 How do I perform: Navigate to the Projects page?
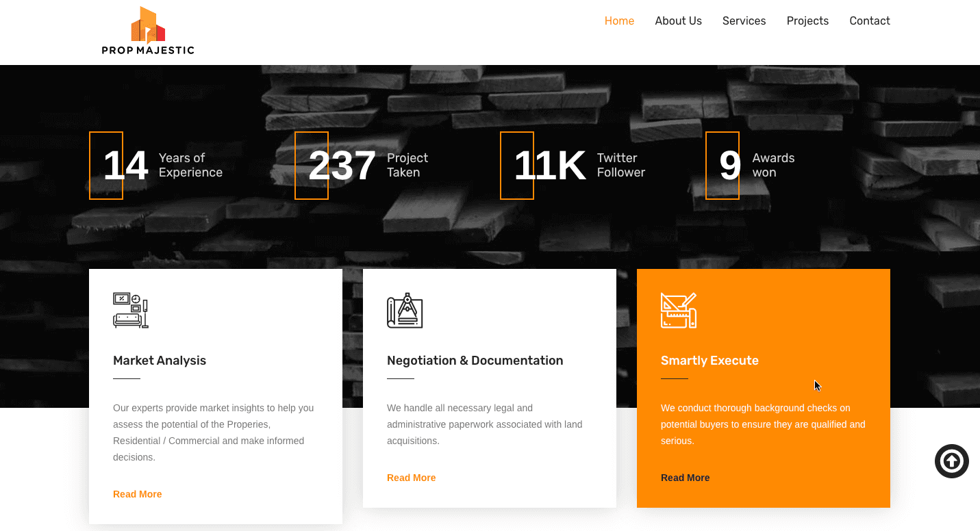coord(807,21)
